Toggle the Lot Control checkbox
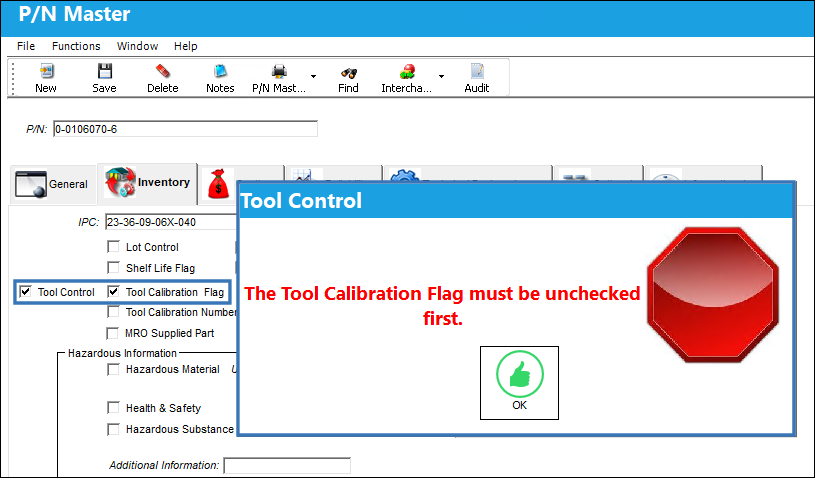The height and width of the screenshot is (478, 815). tap(113, 246)
